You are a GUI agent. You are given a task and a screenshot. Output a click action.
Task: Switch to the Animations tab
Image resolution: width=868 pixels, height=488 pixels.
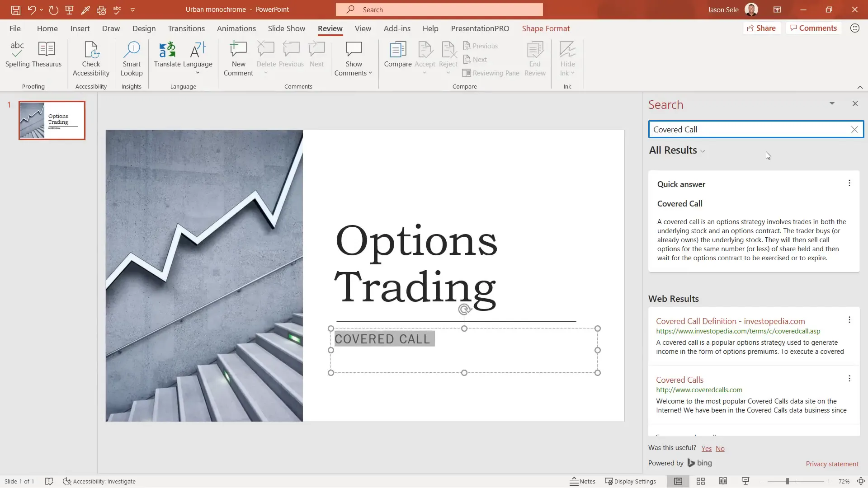pos(236,28)
